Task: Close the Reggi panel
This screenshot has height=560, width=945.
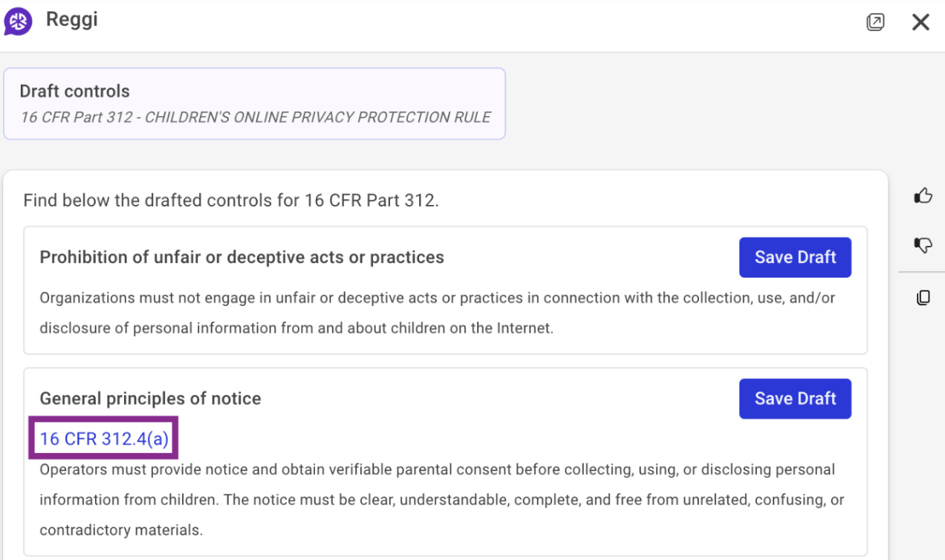Action: tap(920, 22)
